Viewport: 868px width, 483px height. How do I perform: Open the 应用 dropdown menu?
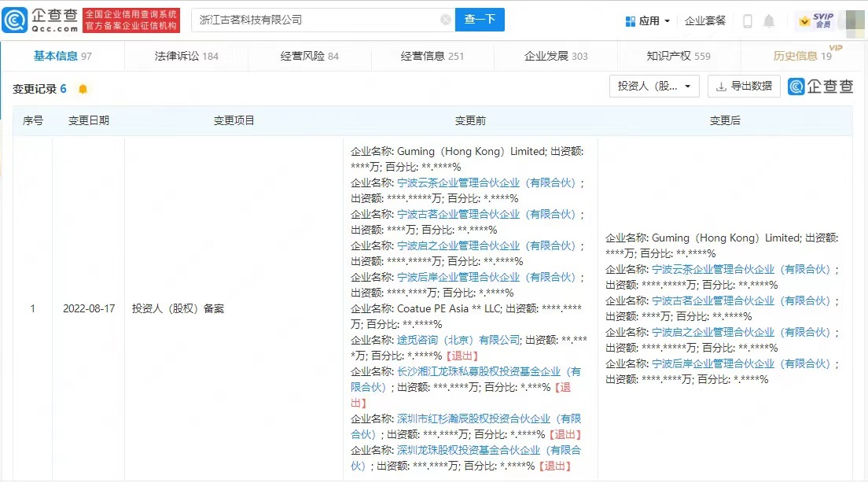[648, 21]
